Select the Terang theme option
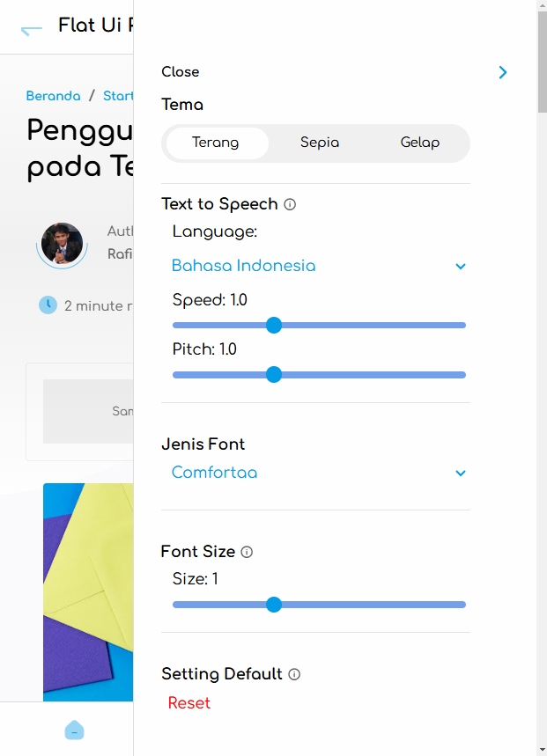The image size is (547, 756). coord(215,142)
